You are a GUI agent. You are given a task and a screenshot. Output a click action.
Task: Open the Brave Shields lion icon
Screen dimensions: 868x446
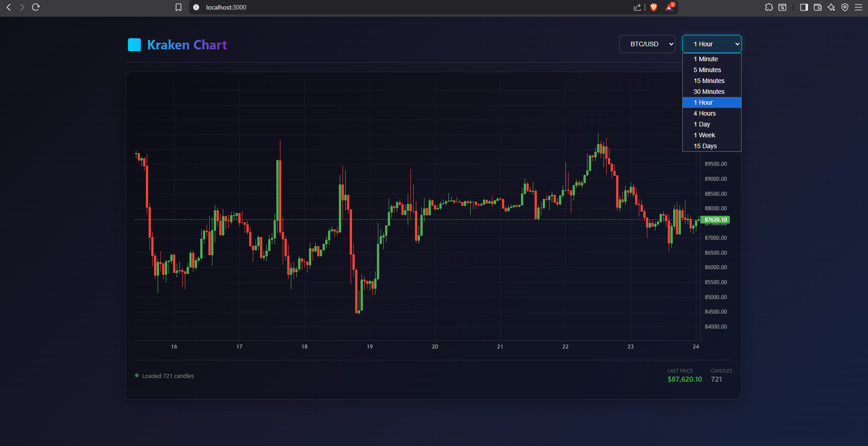tap(654, 7)
